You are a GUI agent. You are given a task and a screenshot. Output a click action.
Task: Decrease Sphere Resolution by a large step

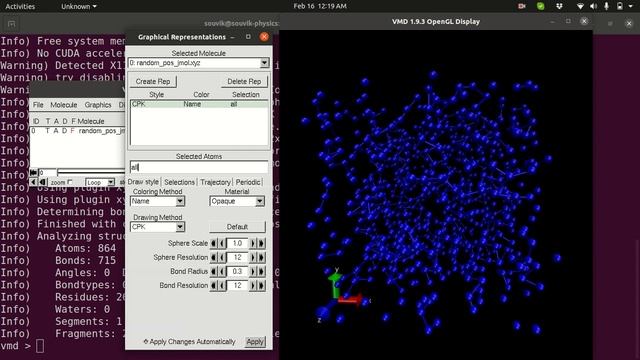click(x=213, y=257)
